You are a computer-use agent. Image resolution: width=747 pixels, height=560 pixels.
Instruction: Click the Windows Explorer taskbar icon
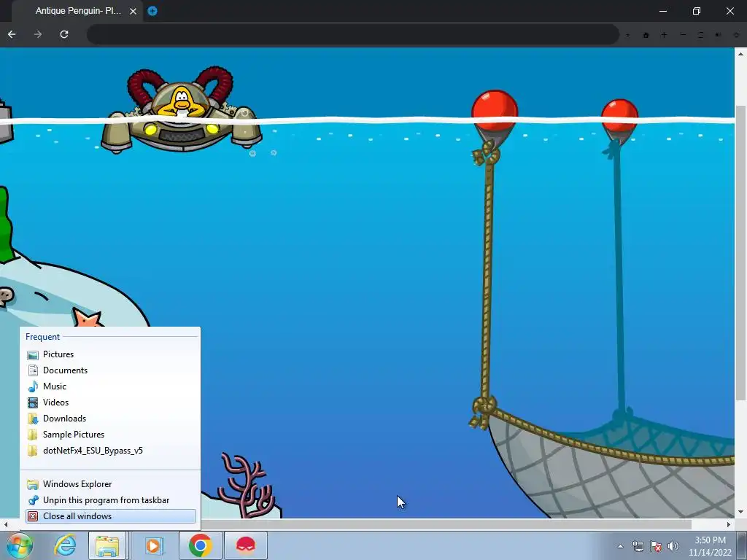(107, 545)
